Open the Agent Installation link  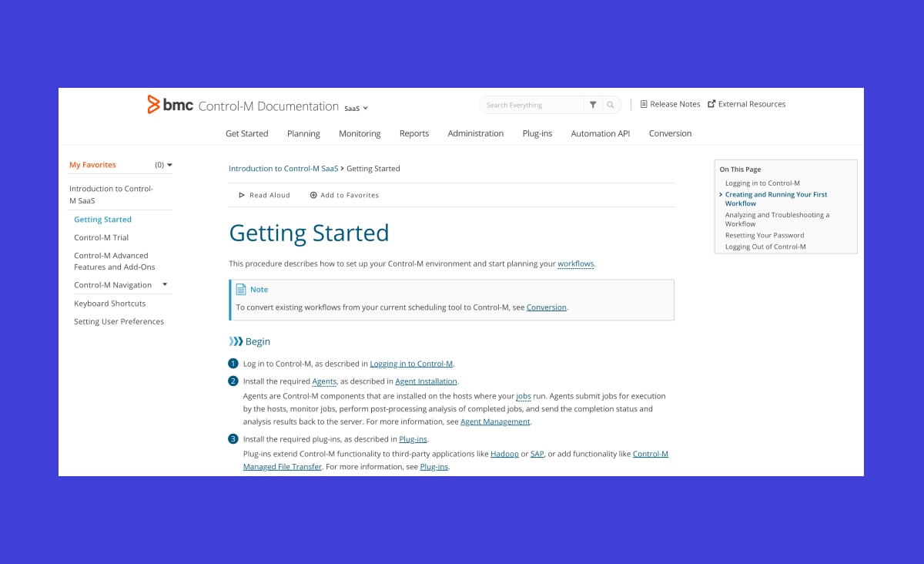[426, 381]
